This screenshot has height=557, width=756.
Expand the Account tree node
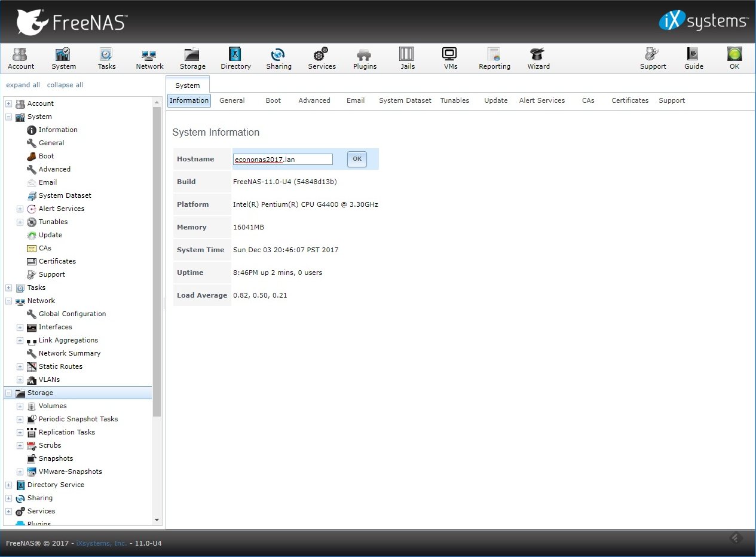click(9, 103)
